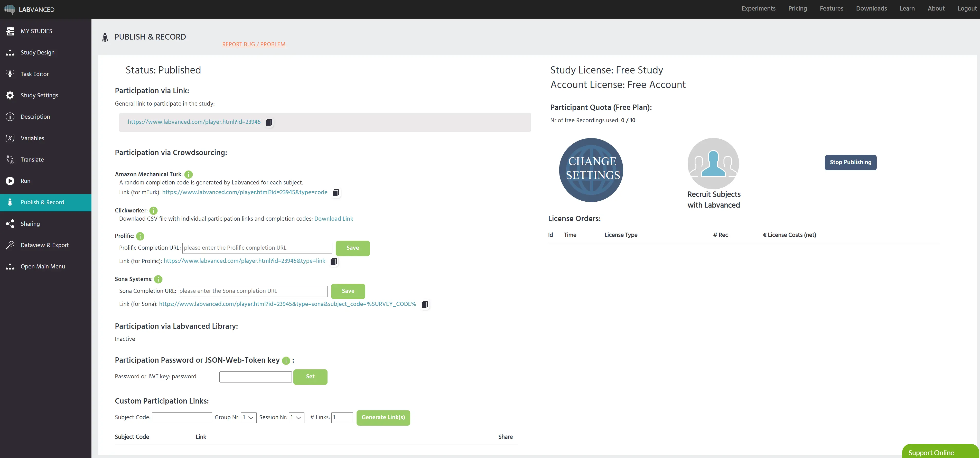This screenshot has height=458, width=980.
Task: Focus the Subject Code input field
Action: point(182,418)
